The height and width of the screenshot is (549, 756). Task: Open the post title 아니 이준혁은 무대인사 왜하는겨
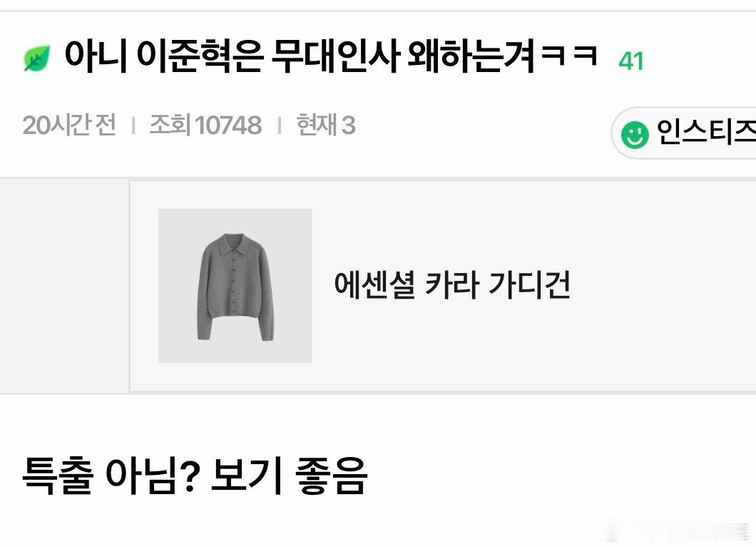pos(300,57)
